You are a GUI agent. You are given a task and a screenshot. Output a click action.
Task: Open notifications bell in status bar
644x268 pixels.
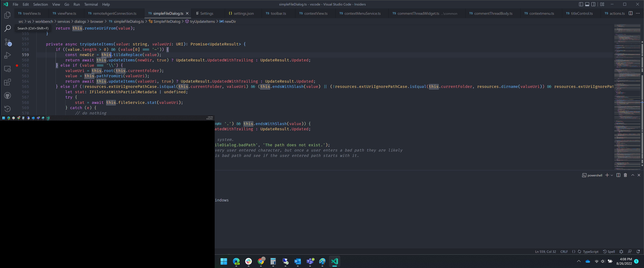pyautogui.click(x=638, y=251)
